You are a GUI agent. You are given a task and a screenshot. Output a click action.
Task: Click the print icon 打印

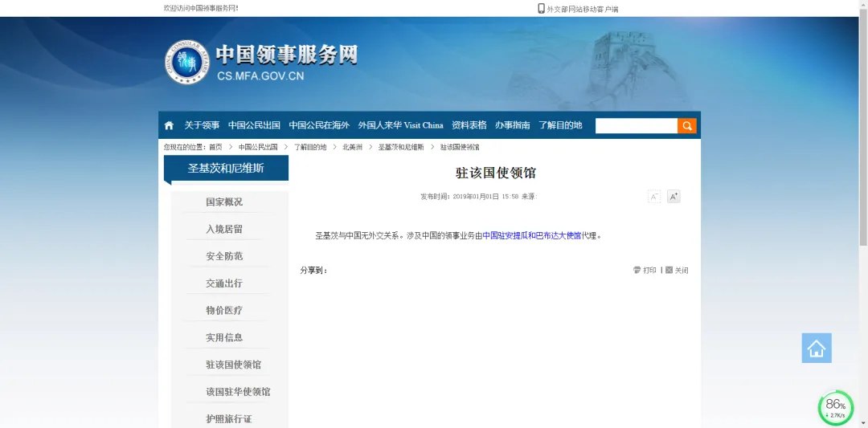click(645, 271)
